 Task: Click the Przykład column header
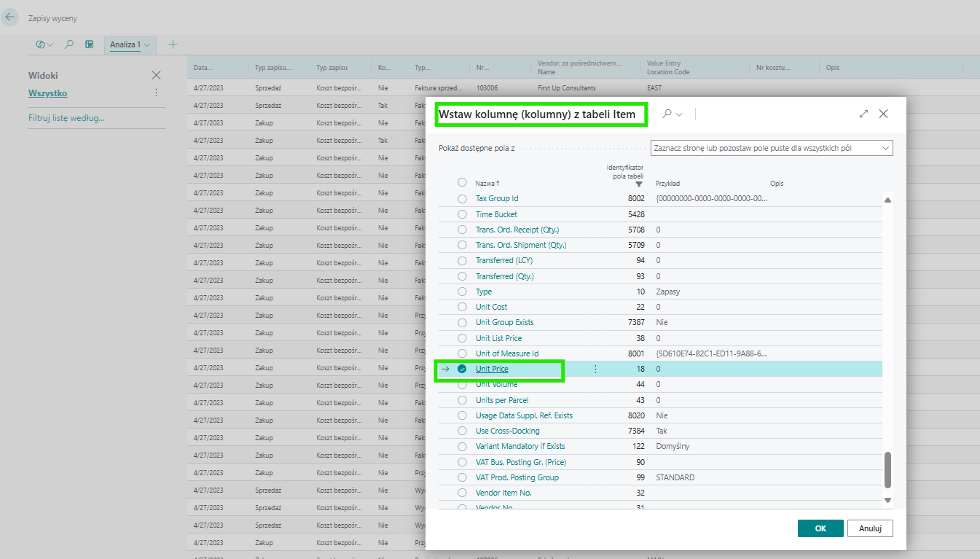click(667, 184)
